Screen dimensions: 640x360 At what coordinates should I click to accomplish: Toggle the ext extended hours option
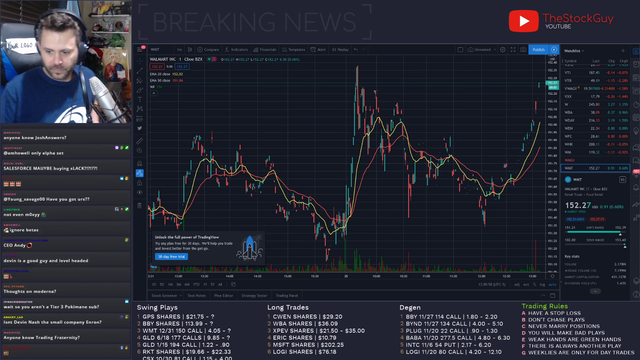[x=526, y=284]
